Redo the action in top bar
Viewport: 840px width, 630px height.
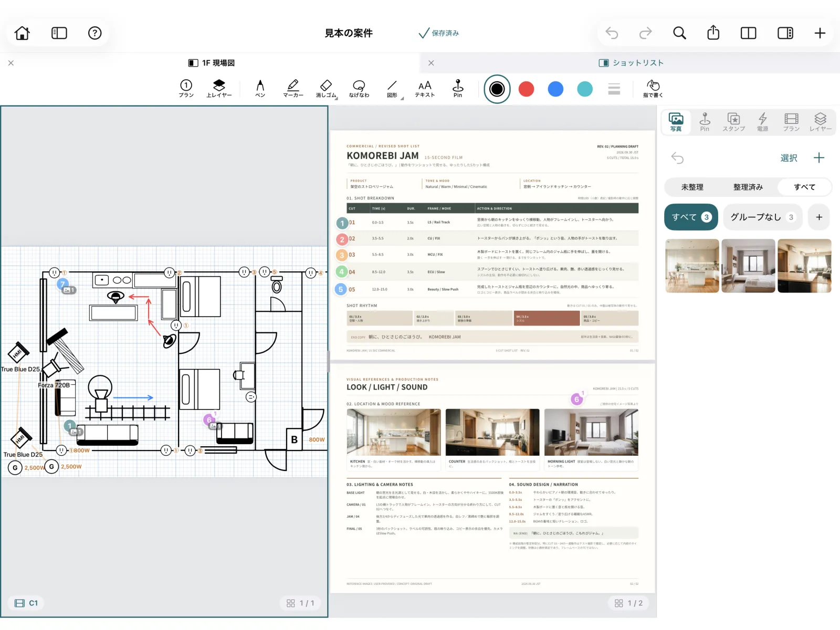coord(645,33)
